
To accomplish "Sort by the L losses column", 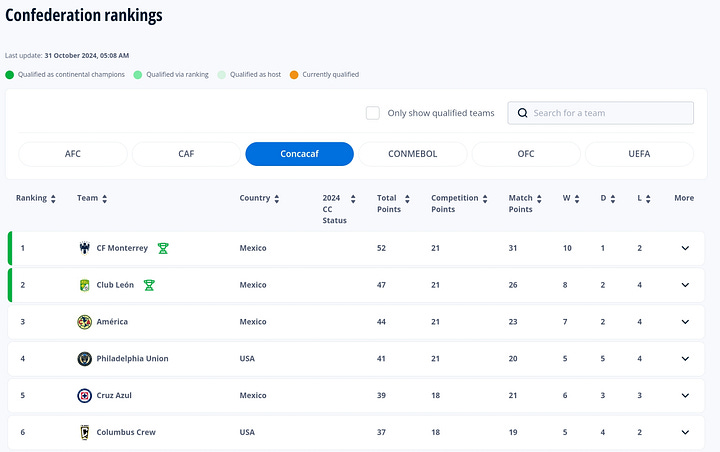I will pos(648,198).
